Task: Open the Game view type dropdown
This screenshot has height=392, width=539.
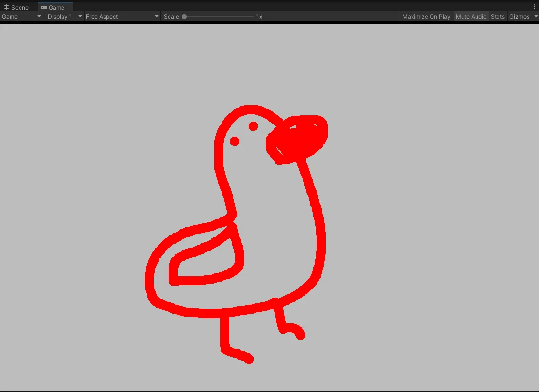Action: pyautogui.click(x=21, y=17)
